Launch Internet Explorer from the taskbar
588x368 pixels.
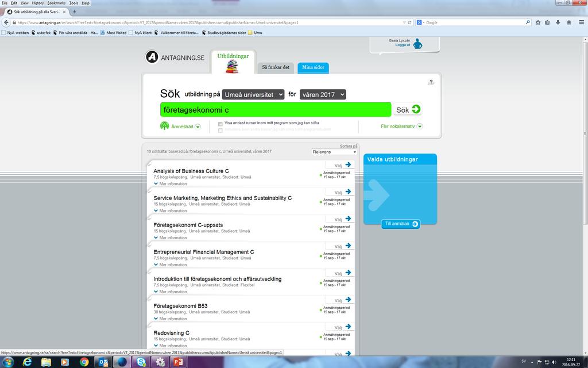28,362
